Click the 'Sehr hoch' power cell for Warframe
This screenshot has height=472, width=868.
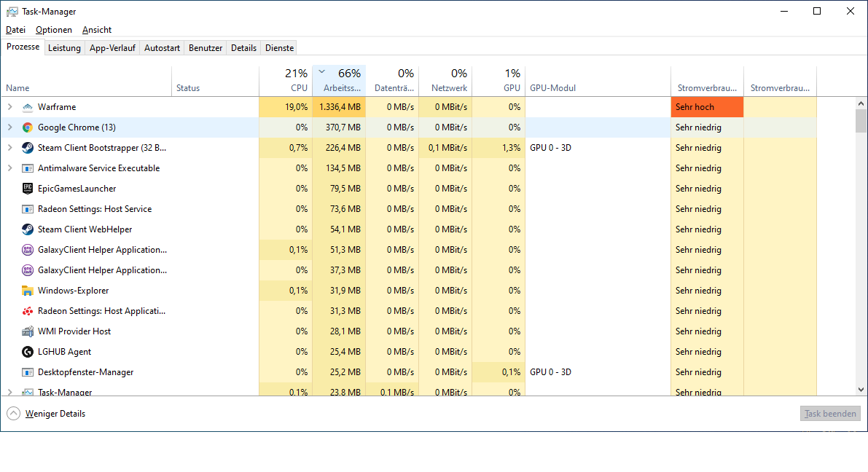click(707, 107)
